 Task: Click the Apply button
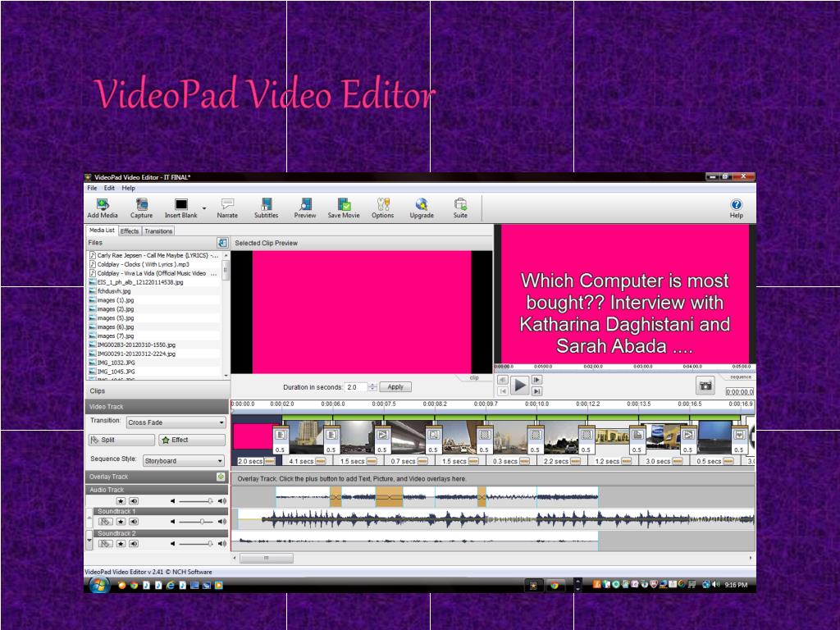(x=395, y=387)
